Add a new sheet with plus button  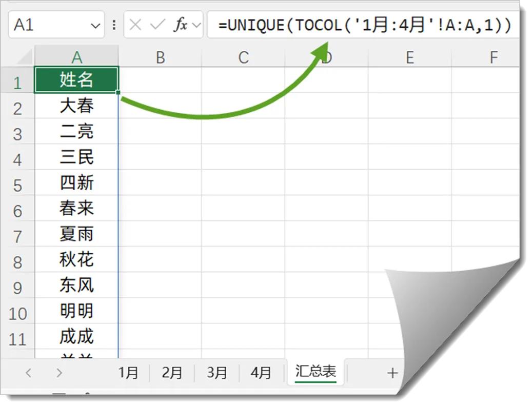coord(392,373)
